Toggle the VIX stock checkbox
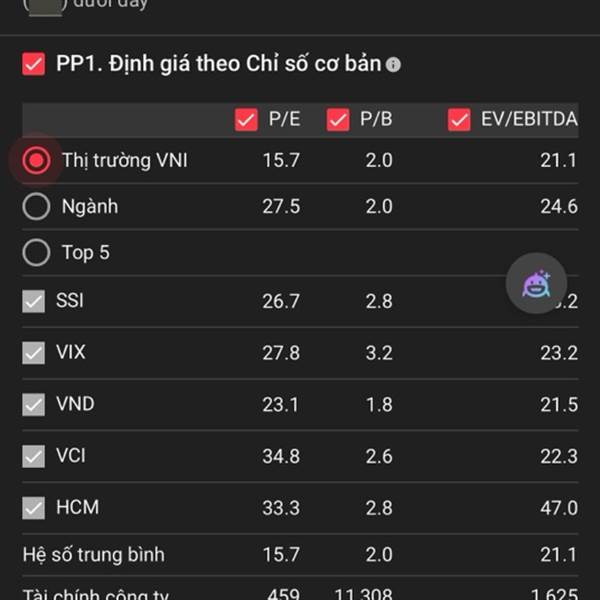The height and width of the screenshot is (600, 600). pos(33,352)
